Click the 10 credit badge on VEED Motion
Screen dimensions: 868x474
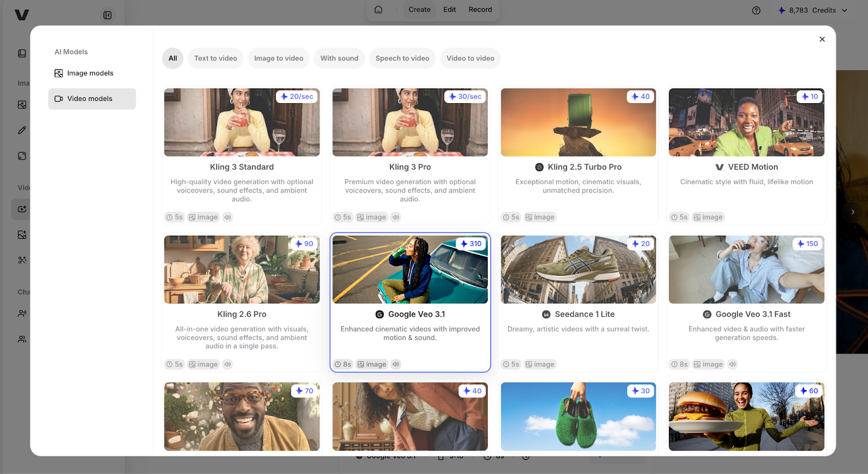(809, 97)
